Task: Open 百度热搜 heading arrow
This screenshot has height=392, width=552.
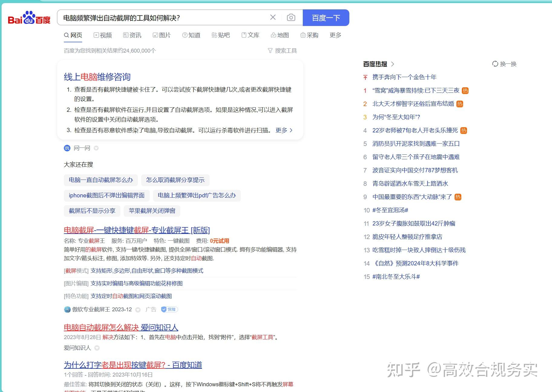Action: coord(393,64)
